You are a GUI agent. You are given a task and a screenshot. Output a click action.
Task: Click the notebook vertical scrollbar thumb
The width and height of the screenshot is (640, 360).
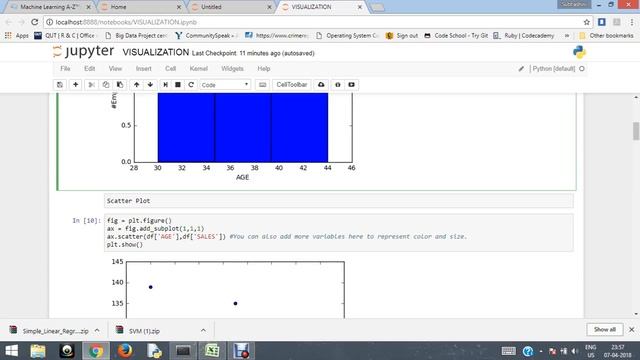click(x=636, y=131)
